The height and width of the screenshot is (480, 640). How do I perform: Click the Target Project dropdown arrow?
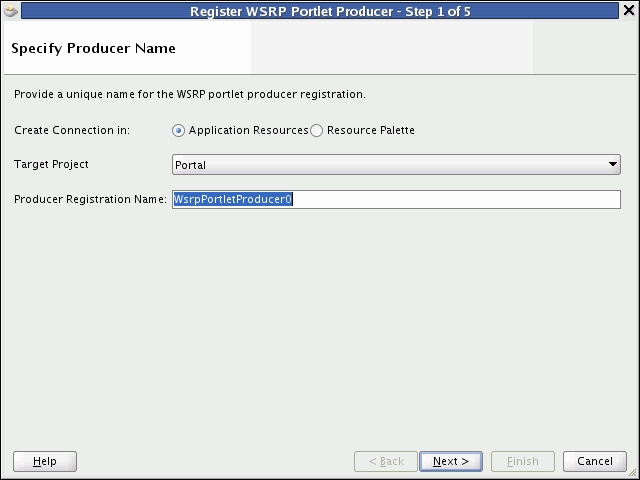coord(612,164)
